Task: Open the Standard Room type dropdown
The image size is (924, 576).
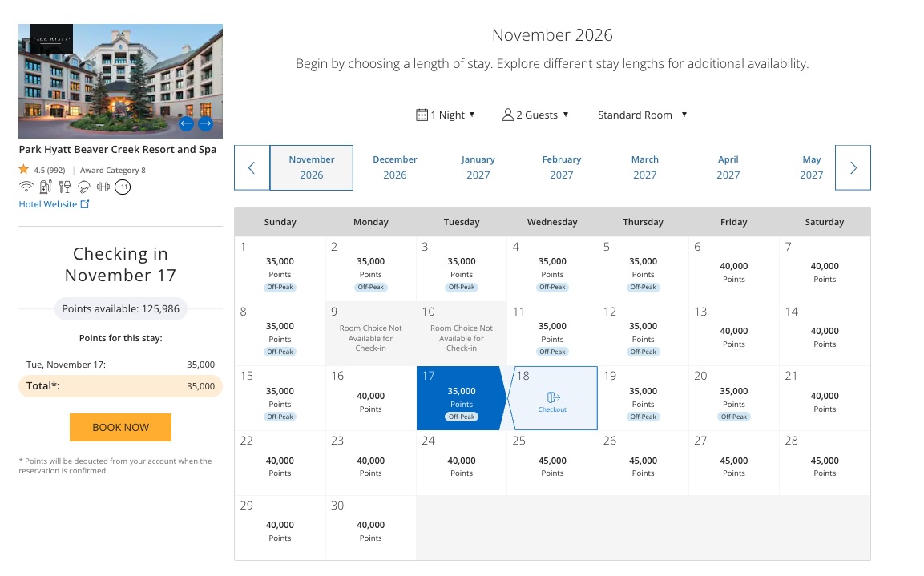Action: tap(643, 115)
